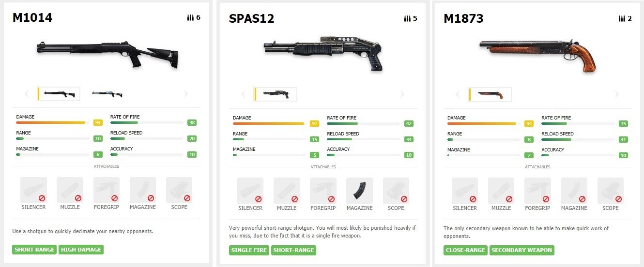Select the second M1014 skin thumbnail
The image size is (644, 267).
click(x=107, y=94)
